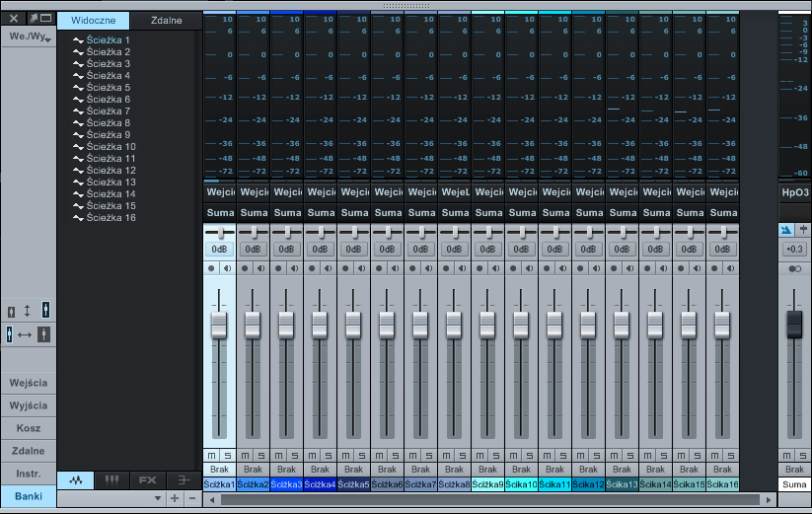
Task: Open We./Wy. dropdown menu
Action: point(29,37)
